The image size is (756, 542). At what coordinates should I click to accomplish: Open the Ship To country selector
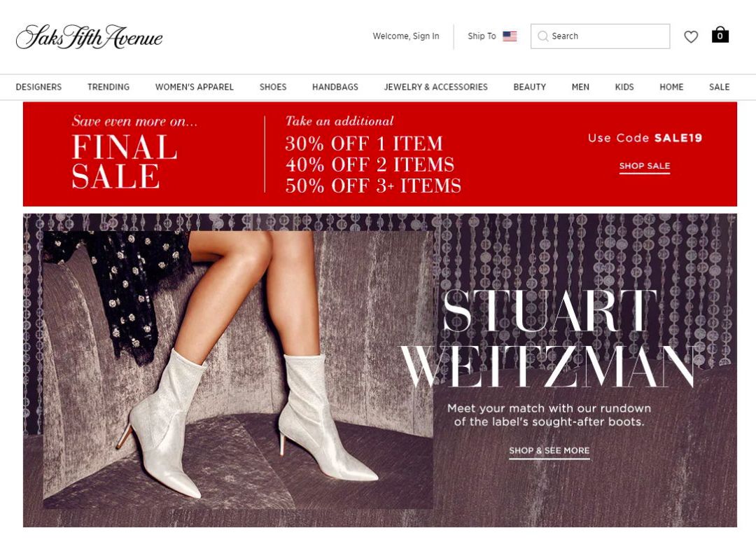click(x=492, y=36)
